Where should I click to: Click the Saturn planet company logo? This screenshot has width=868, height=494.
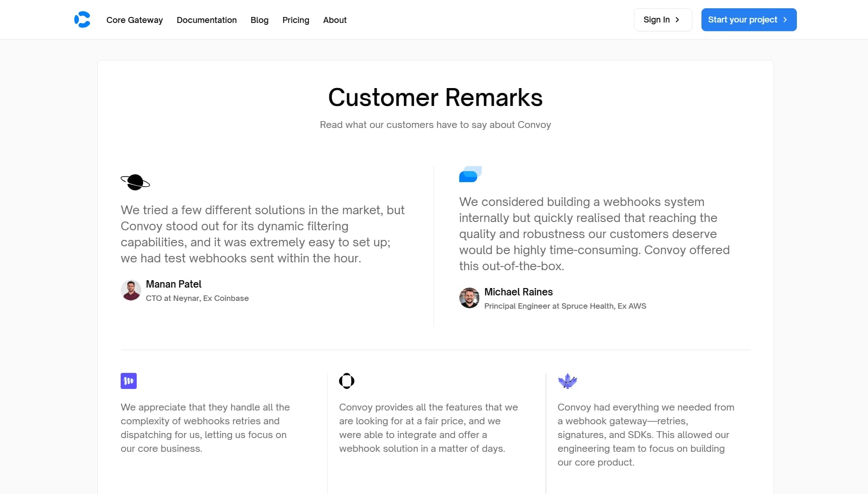point(135,182)
